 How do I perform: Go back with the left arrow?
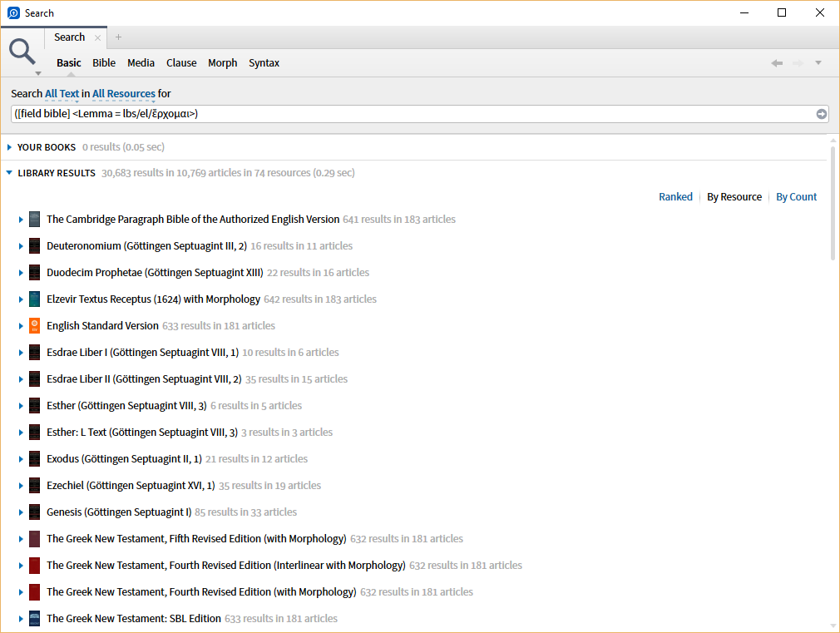777,63
